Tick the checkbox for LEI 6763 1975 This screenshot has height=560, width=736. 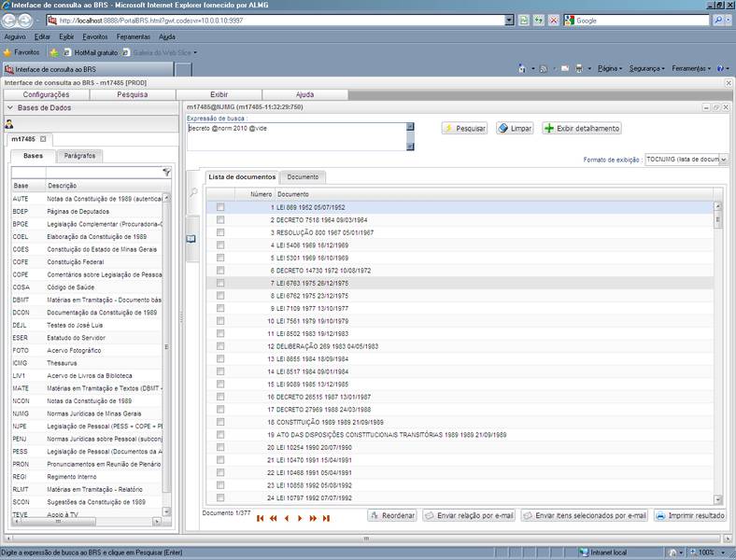[220, 283]
